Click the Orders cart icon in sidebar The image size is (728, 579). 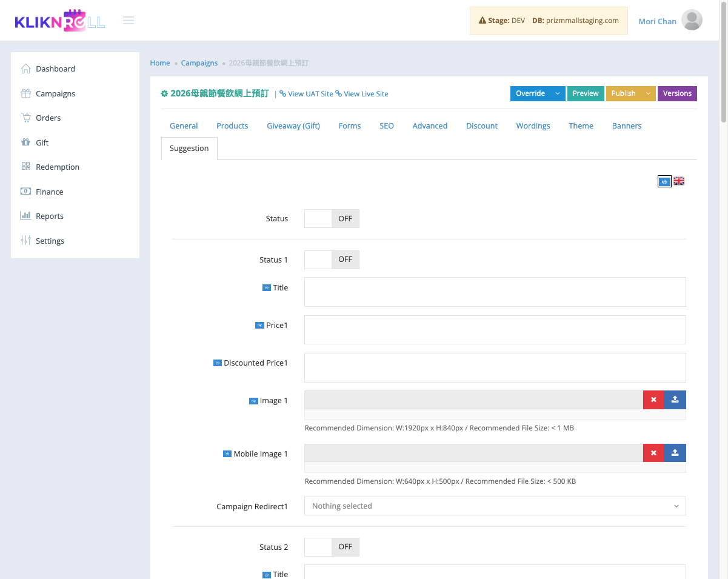click(x=25, y=118)
